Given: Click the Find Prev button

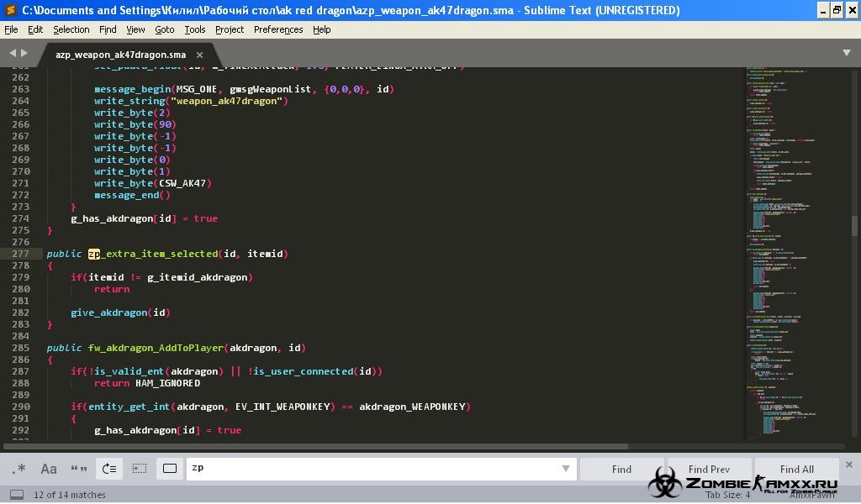Looking at the screenshot, I should 709,470.
